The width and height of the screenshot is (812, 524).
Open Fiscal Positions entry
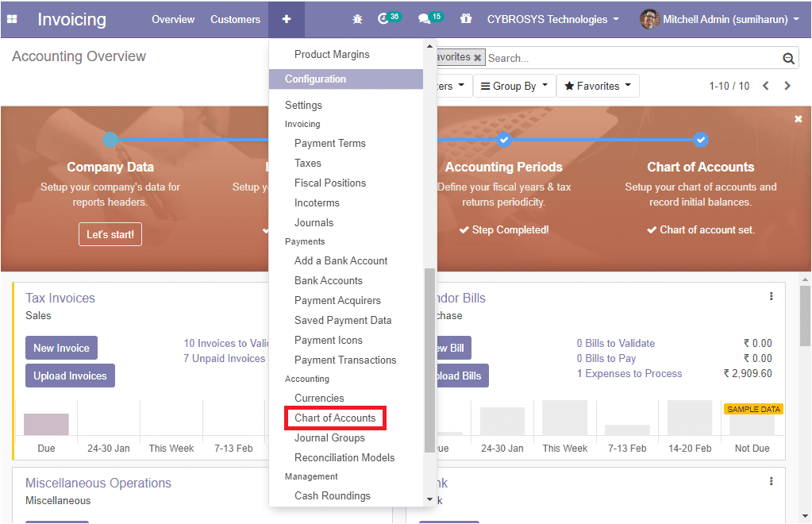[330, 183]
